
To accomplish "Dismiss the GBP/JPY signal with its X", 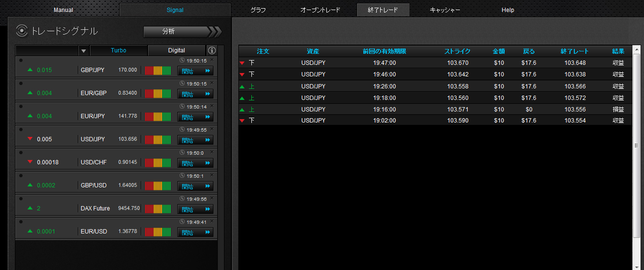I will point(211,60).
